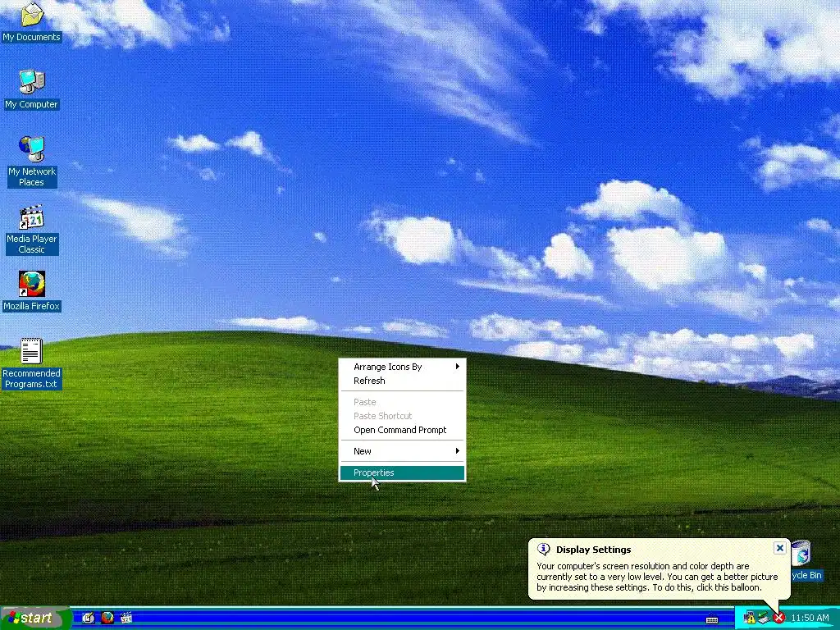Click the info icon in Display Settings balloon
This screenshot has width=840, height=630.
tap(543, 549)
